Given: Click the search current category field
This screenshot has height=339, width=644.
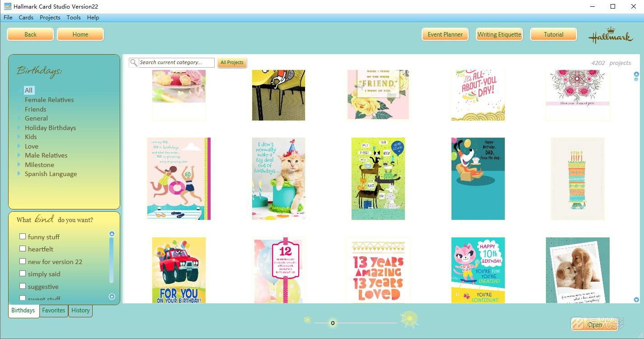Looking at the screenshot, I should pos(176,63).
